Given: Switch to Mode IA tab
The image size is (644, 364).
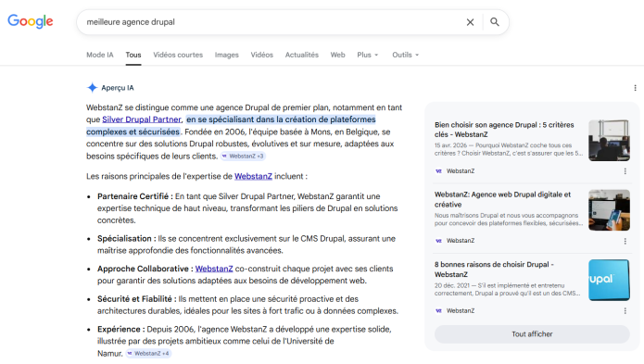Looking at the screenshot, I should pos(100,55).
